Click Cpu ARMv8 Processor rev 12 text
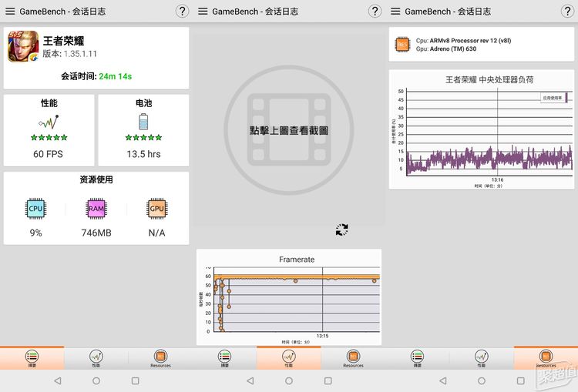This screenshot has height=392, width=578. point(463,41)
